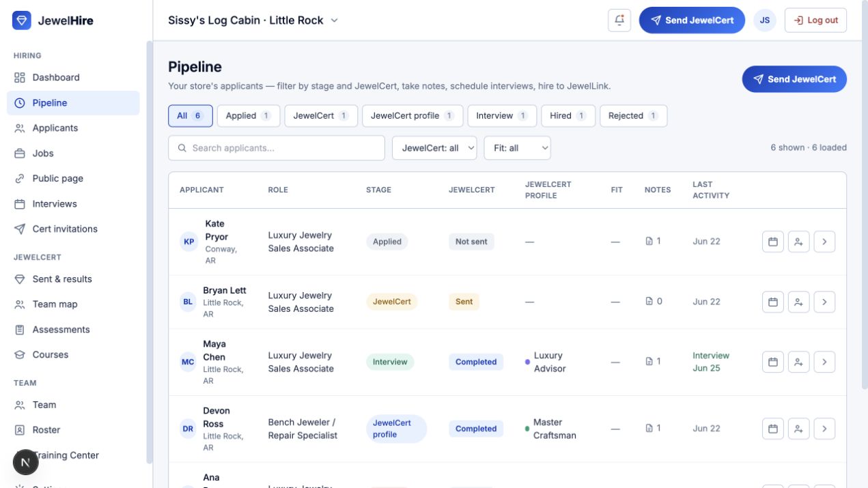Open Courses in sidebar

coord(73,355)
